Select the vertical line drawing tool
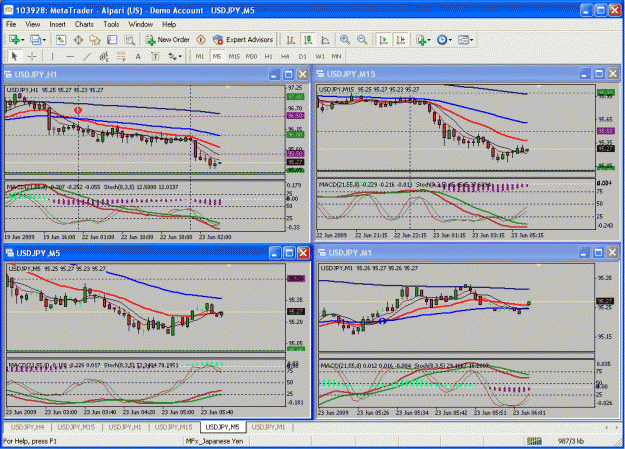The width and height of the screenshot is (625, 449). pyautogui.click(x=52, y=56)
